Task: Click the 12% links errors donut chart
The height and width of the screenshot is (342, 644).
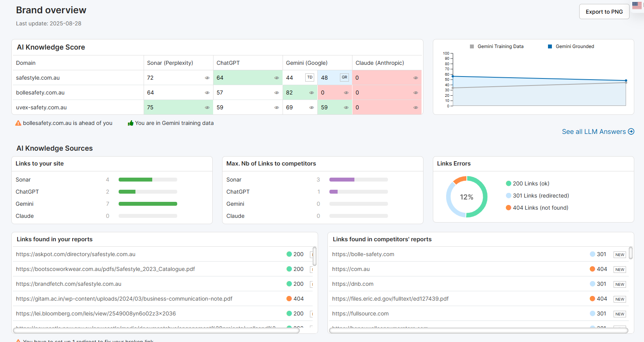Action: (467, 197)
